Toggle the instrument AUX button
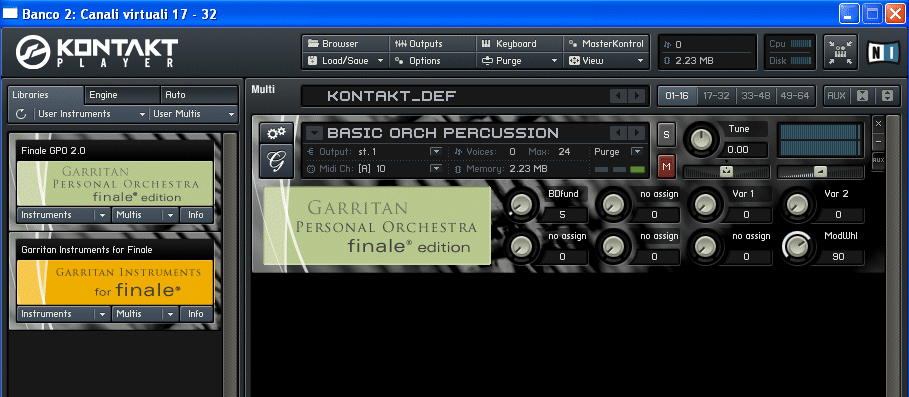 click(x=878, y=160)
